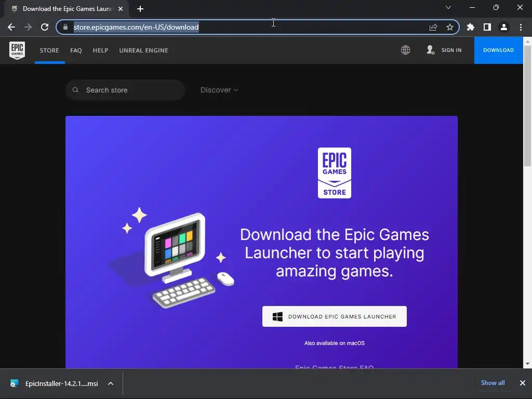
Task: Click the scrollbar up arrow
Action: (527, 42)
